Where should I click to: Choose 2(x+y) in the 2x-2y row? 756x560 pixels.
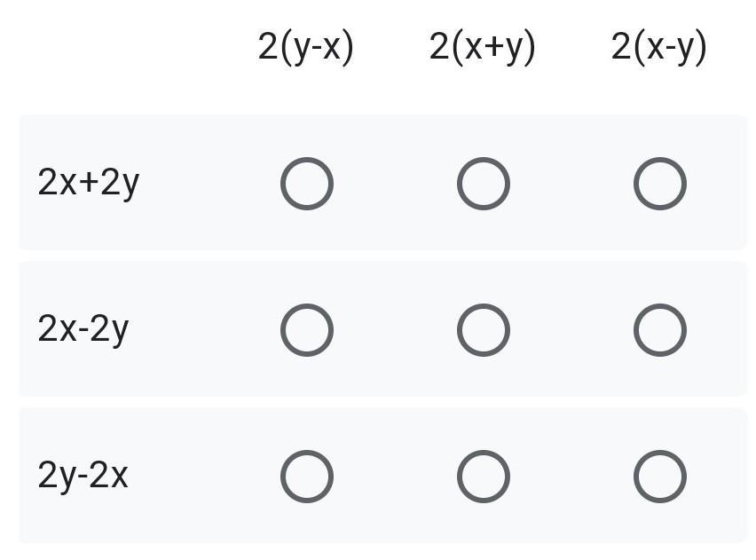(x=483, y=330)
